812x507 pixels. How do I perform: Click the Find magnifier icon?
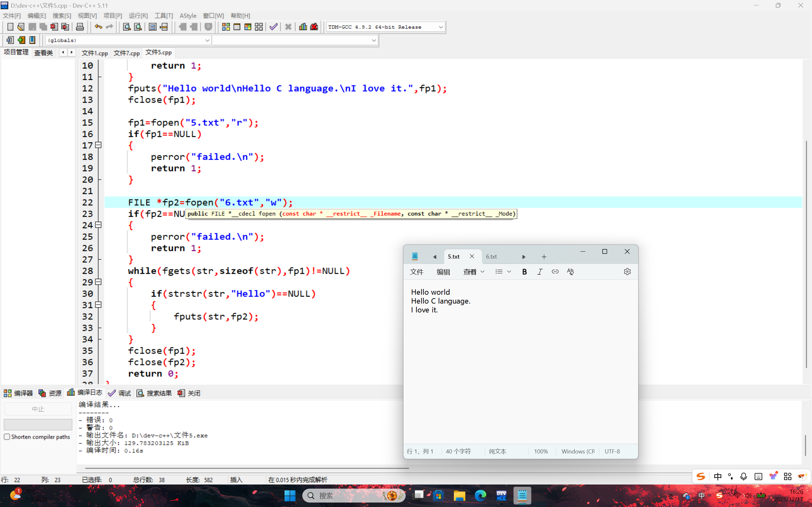point(127,27)
